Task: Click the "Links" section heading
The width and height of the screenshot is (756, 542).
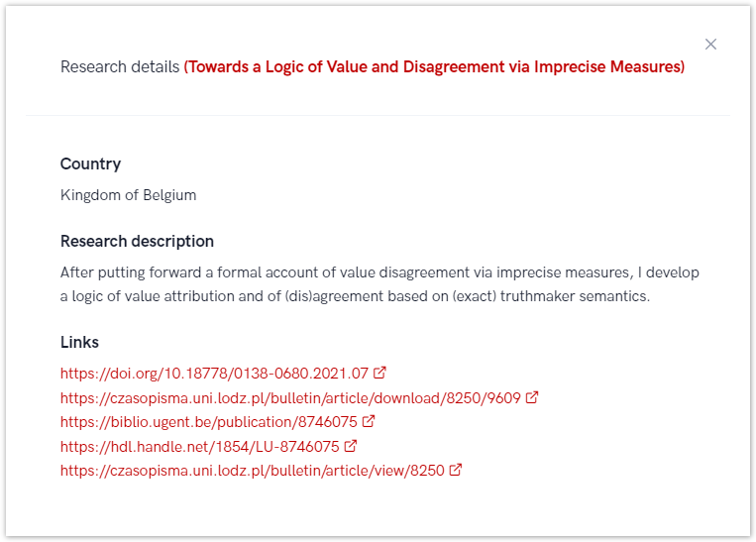Action: [79, 342]
